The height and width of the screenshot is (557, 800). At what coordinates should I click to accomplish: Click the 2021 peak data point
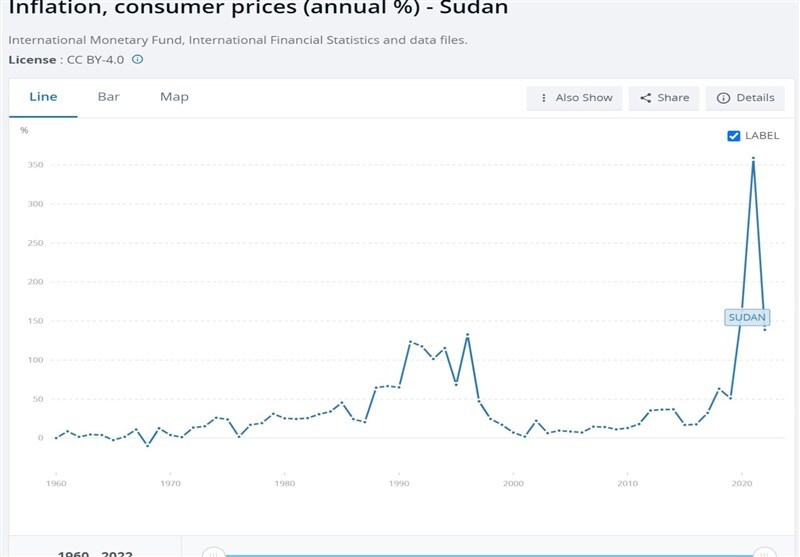tap(753, 158)
